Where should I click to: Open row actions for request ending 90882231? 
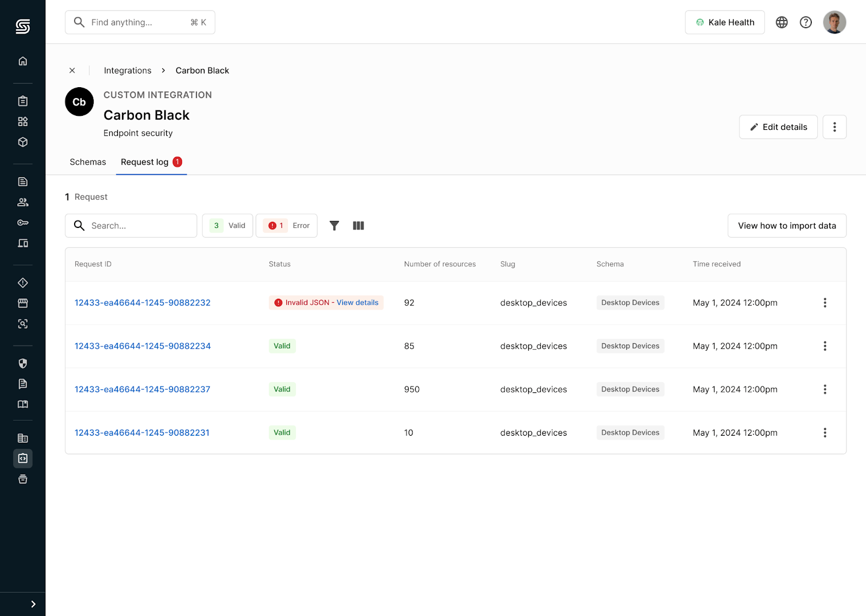point(825,433)
